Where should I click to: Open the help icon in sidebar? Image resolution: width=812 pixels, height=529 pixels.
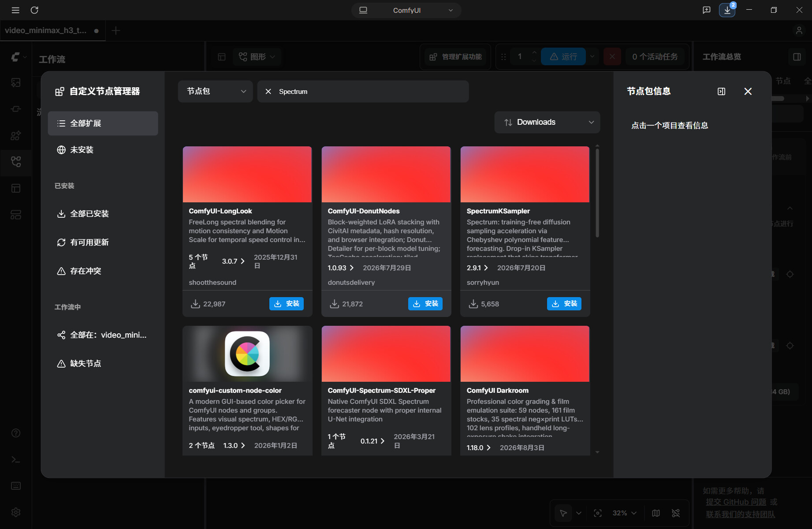[x=16, y=433]
